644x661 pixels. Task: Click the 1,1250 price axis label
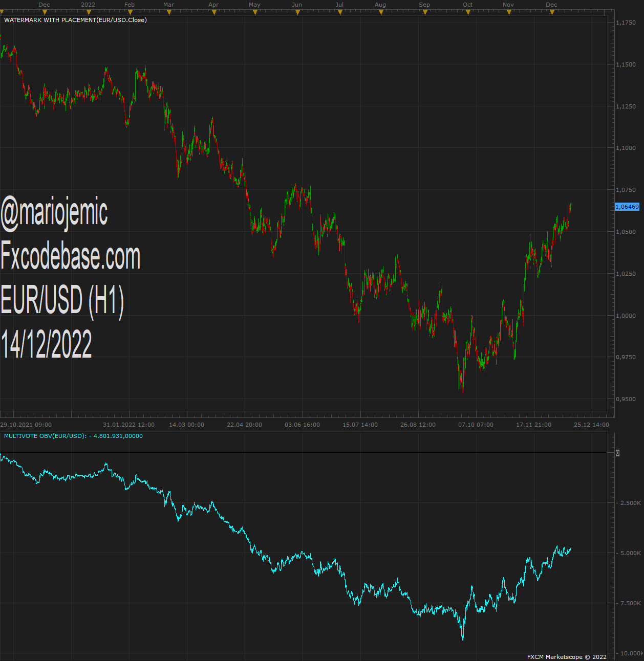pos(626,106)
